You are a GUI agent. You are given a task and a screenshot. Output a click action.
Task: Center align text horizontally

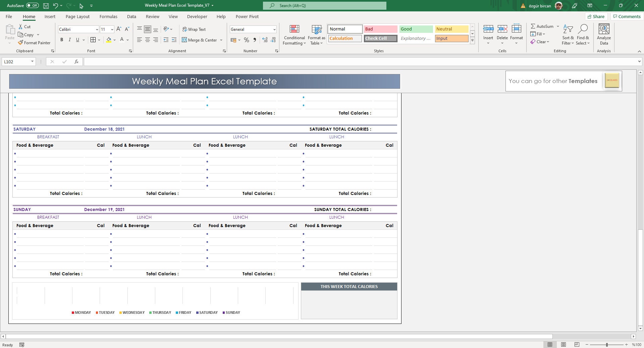point(148,40)
